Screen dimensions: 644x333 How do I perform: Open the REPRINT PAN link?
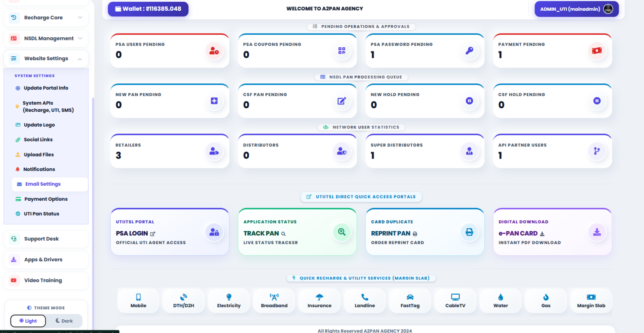(394, 233)
